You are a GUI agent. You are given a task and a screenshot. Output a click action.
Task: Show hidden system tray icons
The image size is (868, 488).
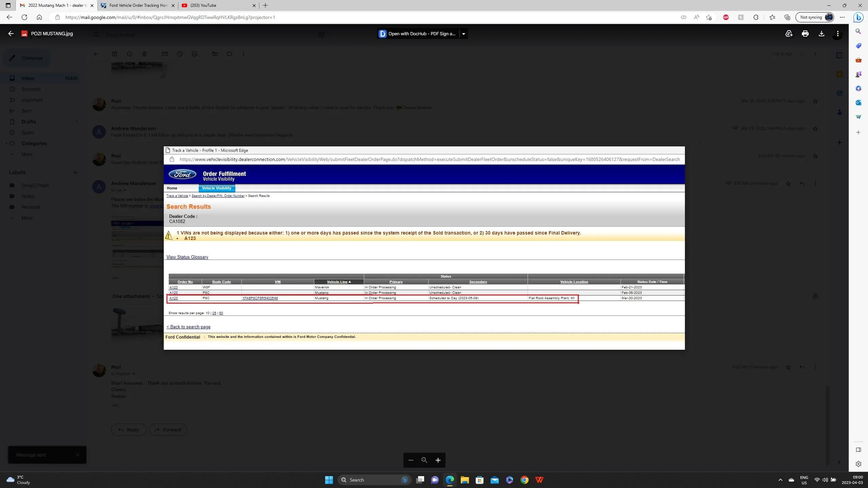[780, 480]
